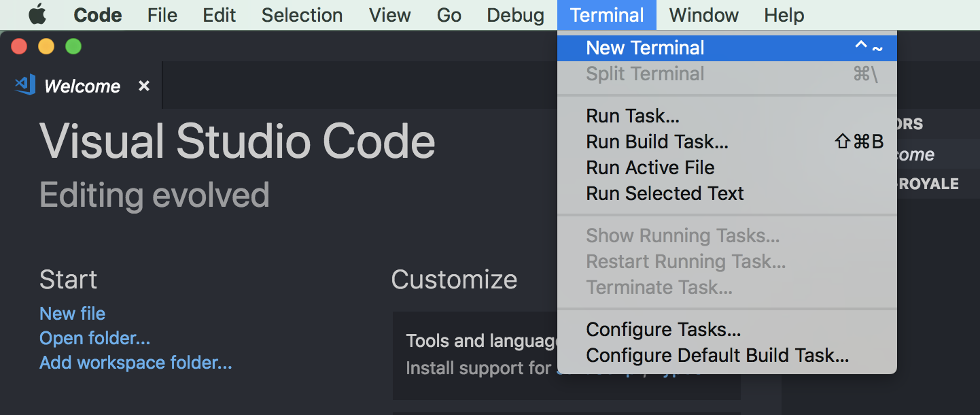Click the VS Code logo on Welcome tab
This screenshot has width=980, height=415.
coord(25,85)
